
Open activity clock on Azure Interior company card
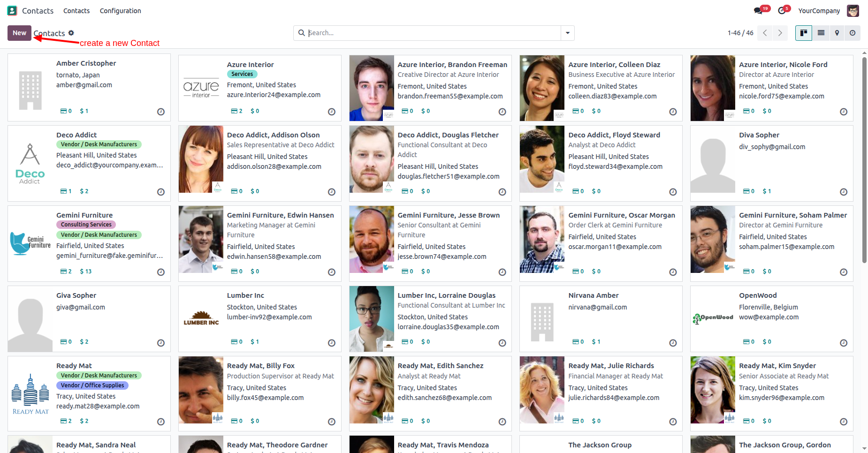(x=332, y=112)
